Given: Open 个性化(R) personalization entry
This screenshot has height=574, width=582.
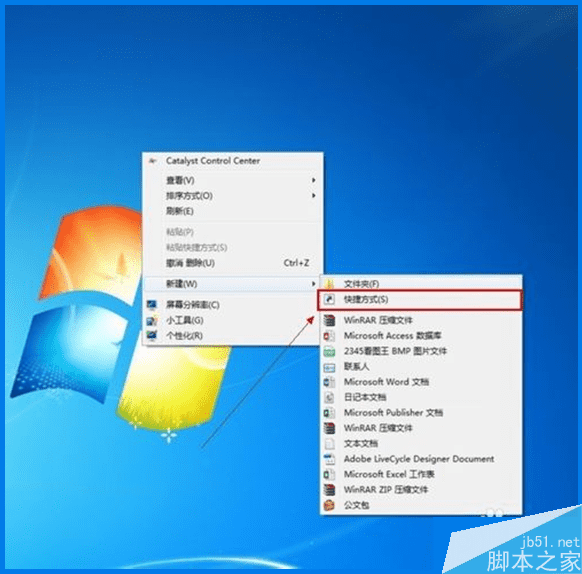Looking at the screenshot, I should pyautogui.click(x=232, y=336).
